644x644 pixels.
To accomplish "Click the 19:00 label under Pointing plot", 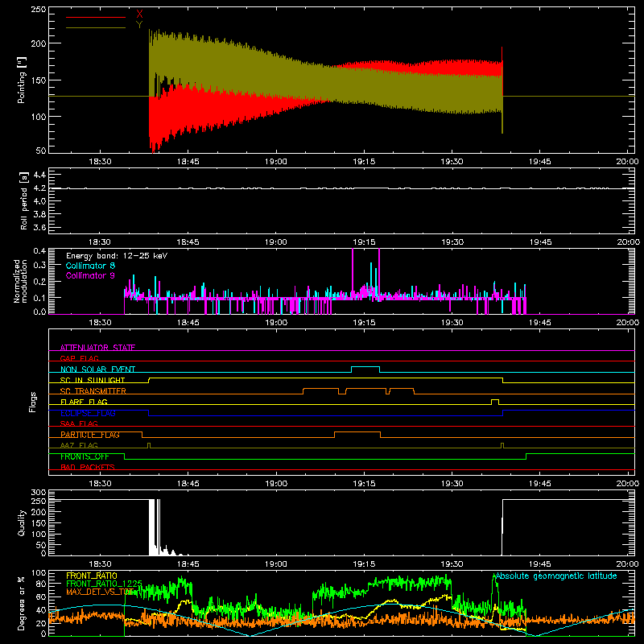I will (x=276, y=162).
